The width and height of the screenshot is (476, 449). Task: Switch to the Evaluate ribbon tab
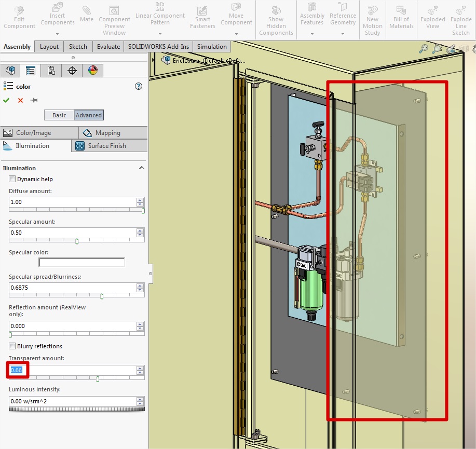point(108,47)
